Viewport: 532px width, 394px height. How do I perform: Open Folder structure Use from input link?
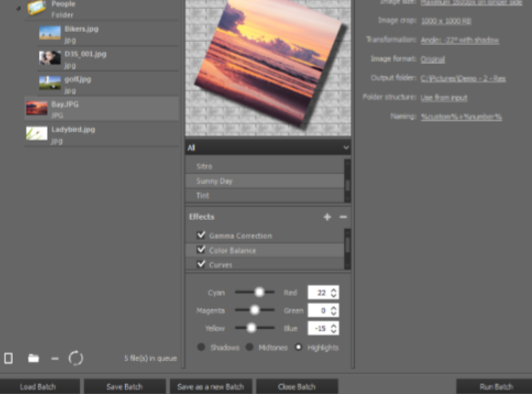tap(443, 98)
